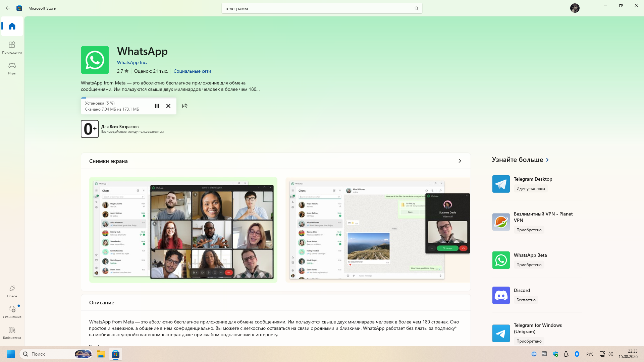644x362 pixels.
Task: Click the share icon next to install progress
Action: point(185,106)
